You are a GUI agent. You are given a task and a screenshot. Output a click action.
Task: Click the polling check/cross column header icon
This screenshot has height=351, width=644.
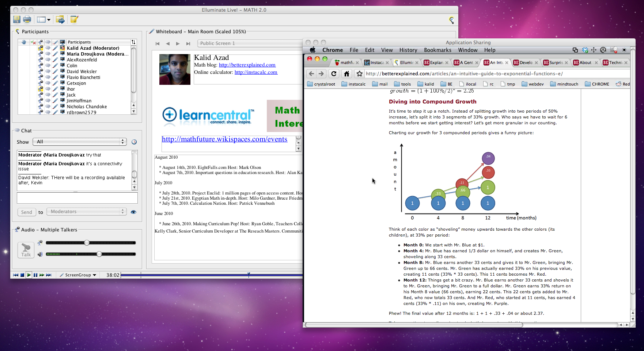click(33, 42)
